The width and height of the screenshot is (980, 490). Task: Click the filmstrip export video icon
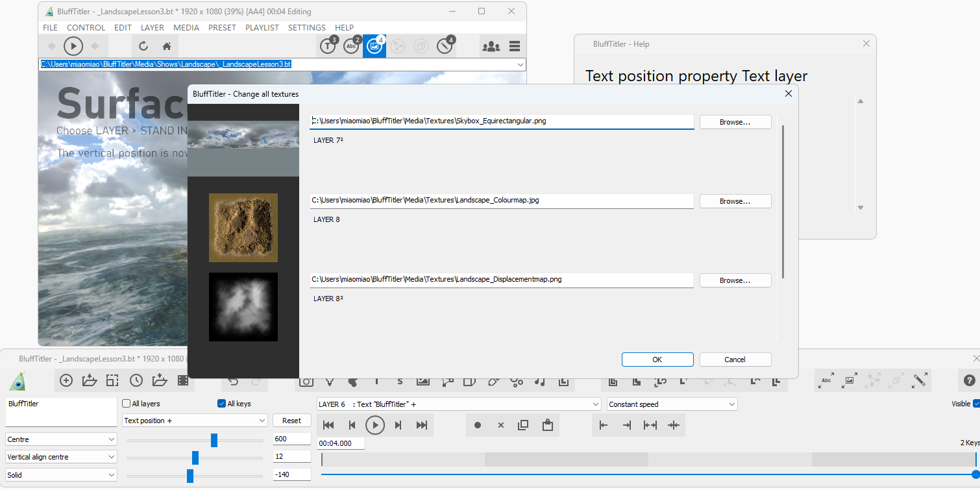(x=183, y=381)
